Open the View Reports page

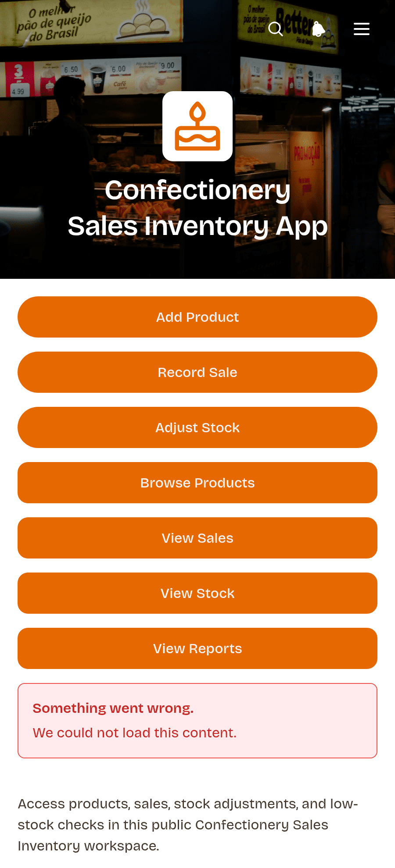click(197, 648)
